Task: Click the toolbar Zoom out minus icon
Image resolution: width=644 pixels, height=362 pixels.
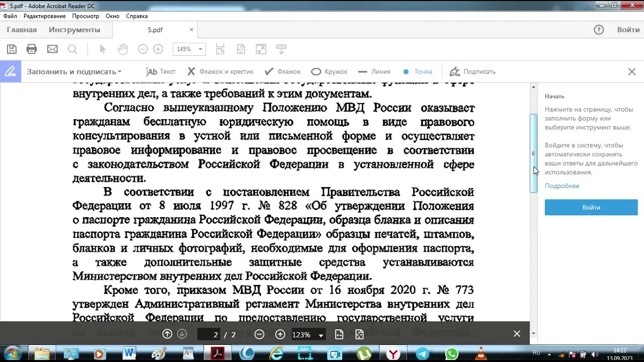Action: tap(143, 49)
